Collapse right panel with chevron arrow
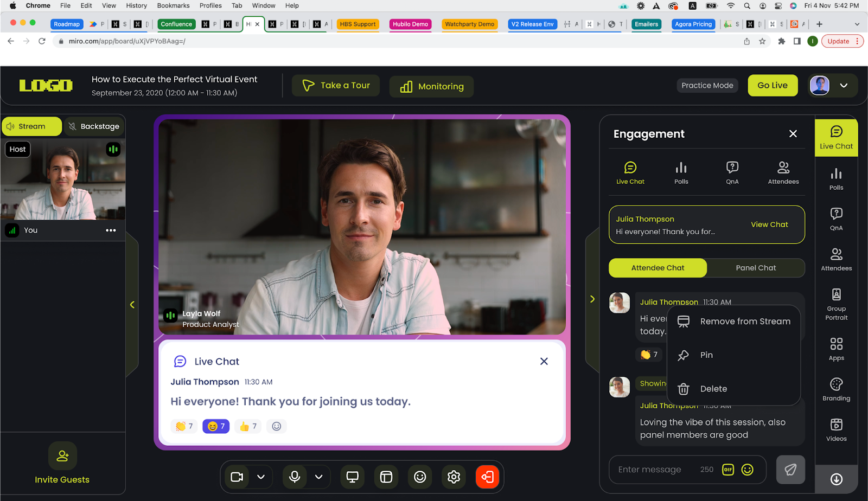The image size is (868, 501). [x=592, y=299]
